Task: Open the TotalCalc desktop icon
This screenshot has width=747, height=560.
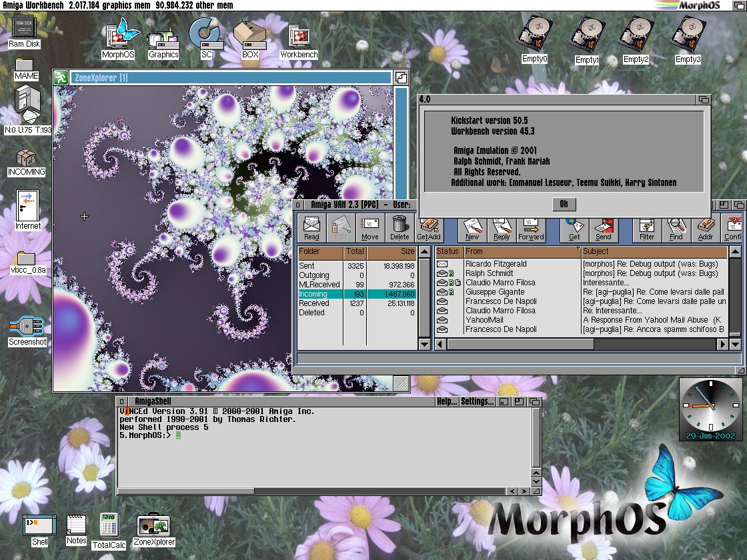Action: (x=109, y=529)
